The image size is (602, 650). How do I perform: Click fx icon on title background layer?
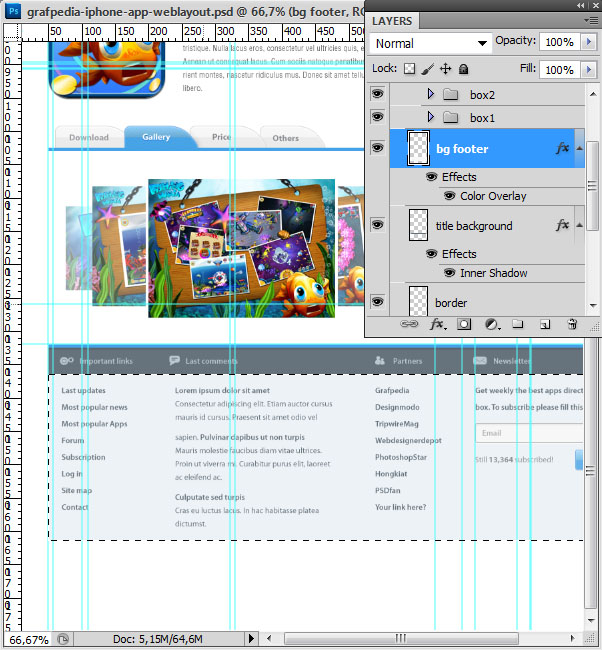pos(562,225)
